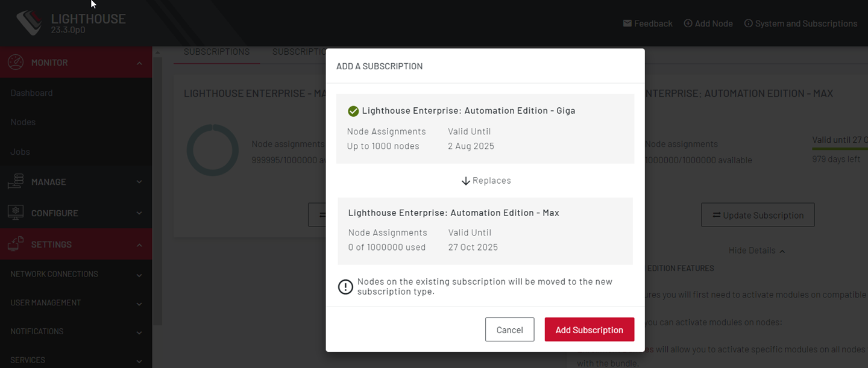The width and height of the screenshot is (868, 368).
Task: Click the Hide Details up-chevron icon
Action: coord(782,251)
